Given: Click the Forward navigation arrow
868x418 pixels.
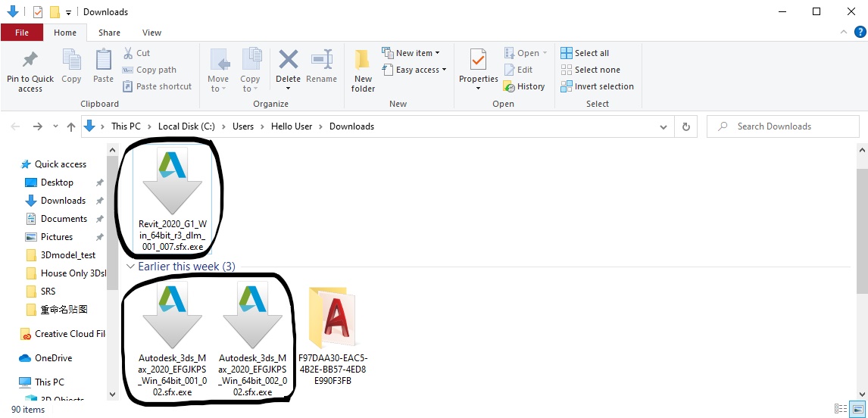Looking at the screenshot, I should (38, 126).
